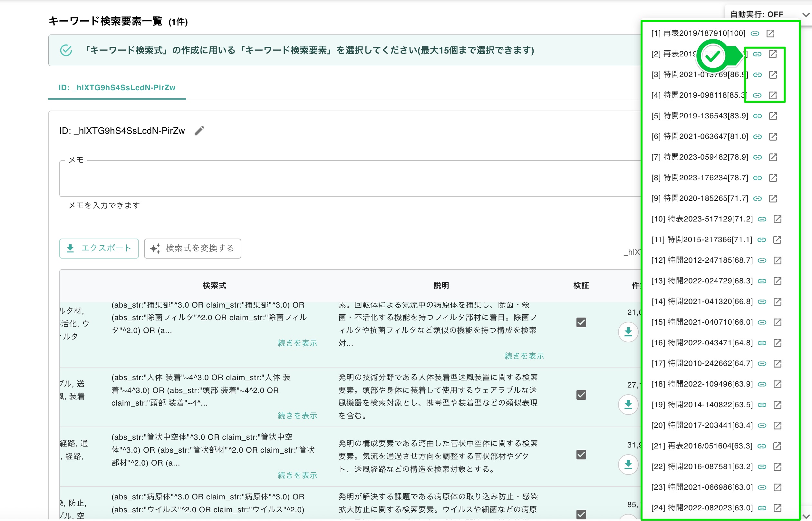Screen dimensions: 812x521
Task: Open 特表2023-517129 external icon
Action: tap(778, 219)
